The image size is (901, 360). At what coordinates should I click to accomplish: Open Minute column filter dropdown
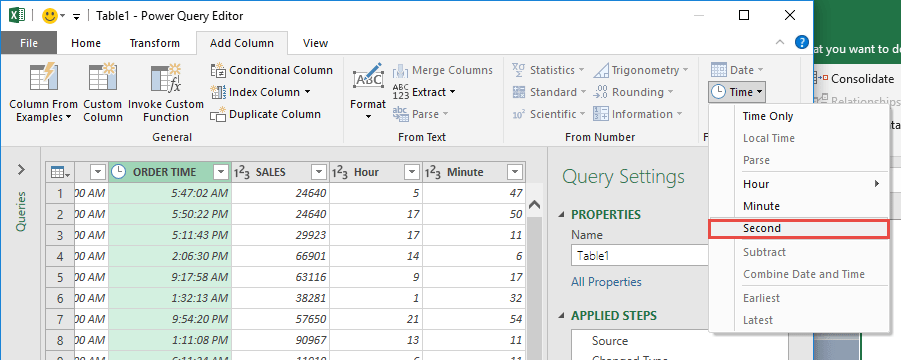click(515, 172)
